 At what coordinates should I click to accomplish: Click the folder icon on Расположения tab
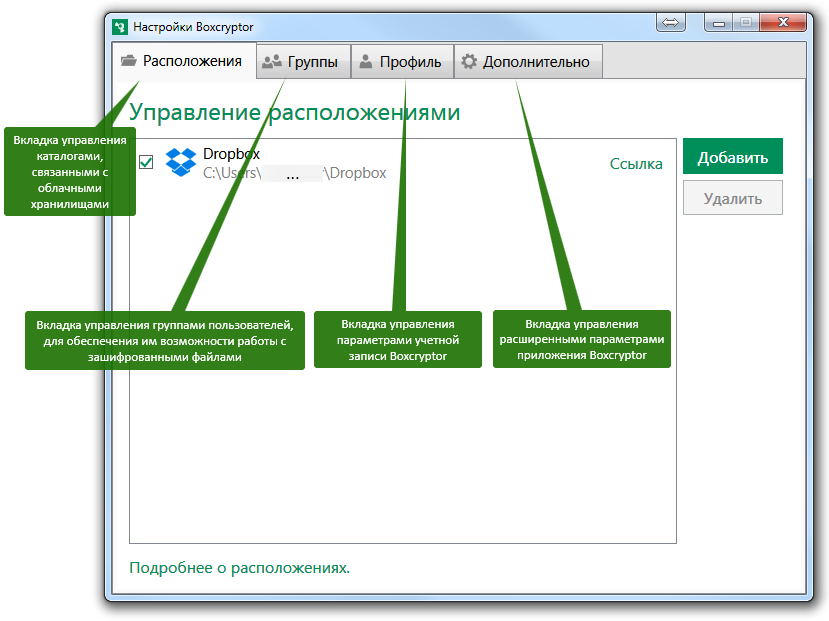[129, 60]
